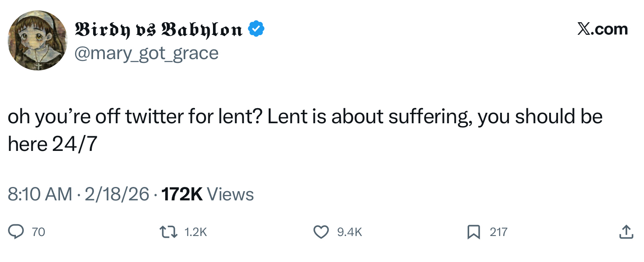Screen dimensions: 644x262
Task: Click the X logo in X.com
Action: 583,29
